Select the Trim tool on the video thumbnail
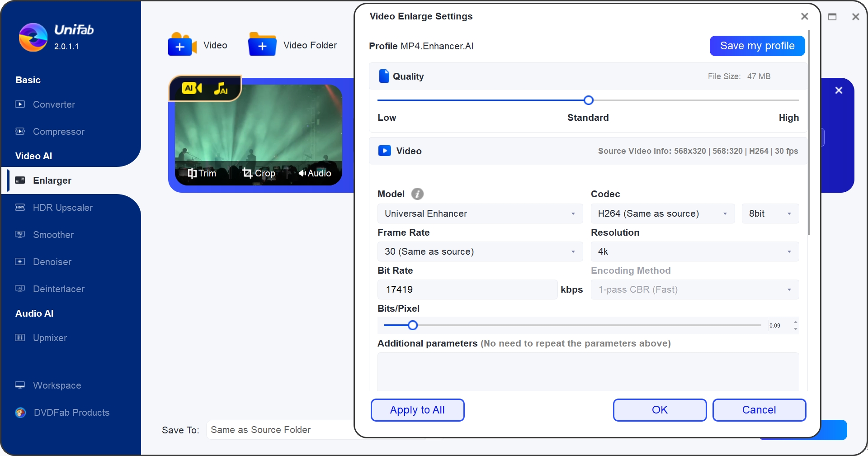The height and width of the screenshot is (456, 868). (x=202, y=173)
